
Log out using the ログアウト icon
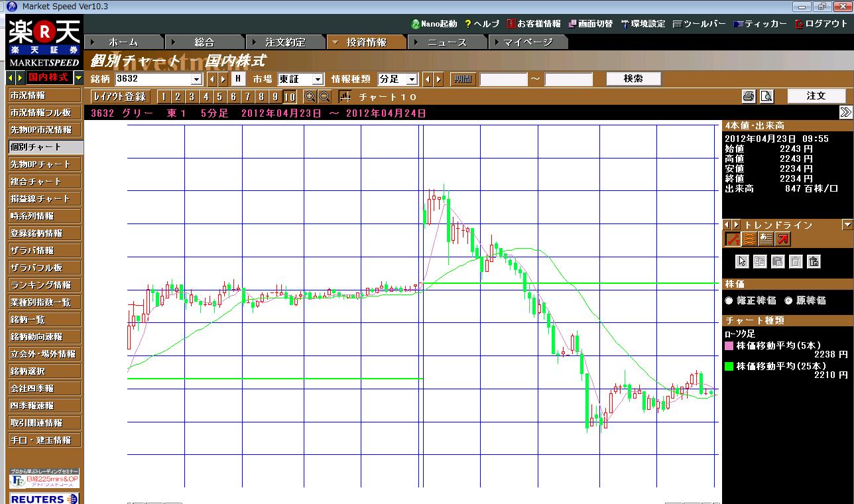(822, 24)
